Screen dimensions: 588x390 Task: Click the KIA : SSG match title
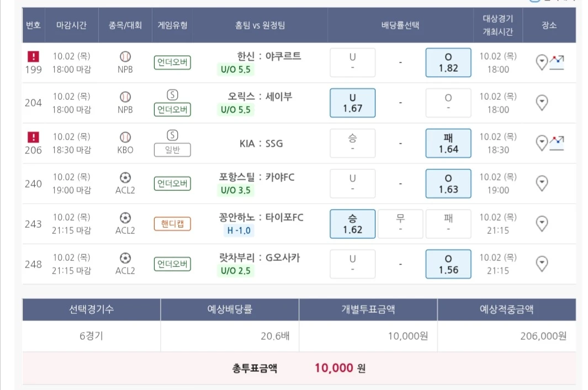point(260,143)
